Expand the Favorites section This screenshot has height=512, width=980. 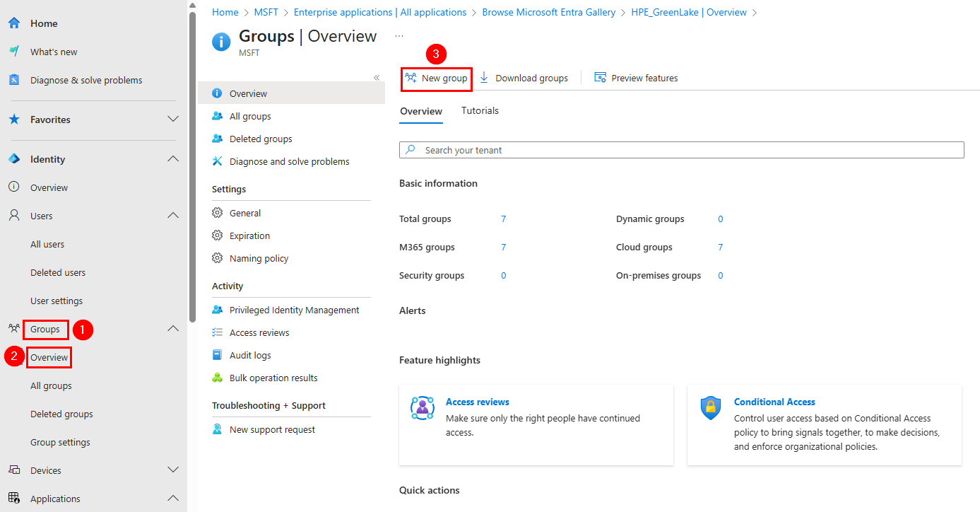coord(172,120)
